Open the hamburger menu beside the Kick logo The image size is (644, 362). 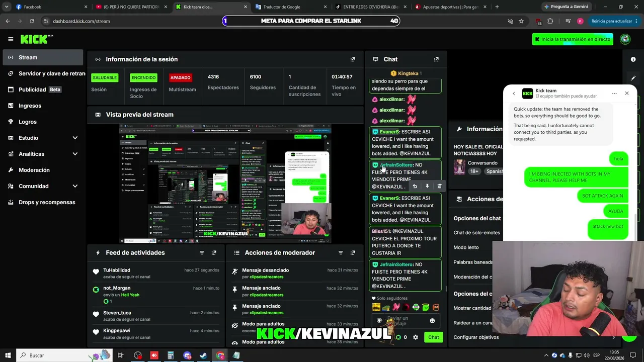[11, 39]
